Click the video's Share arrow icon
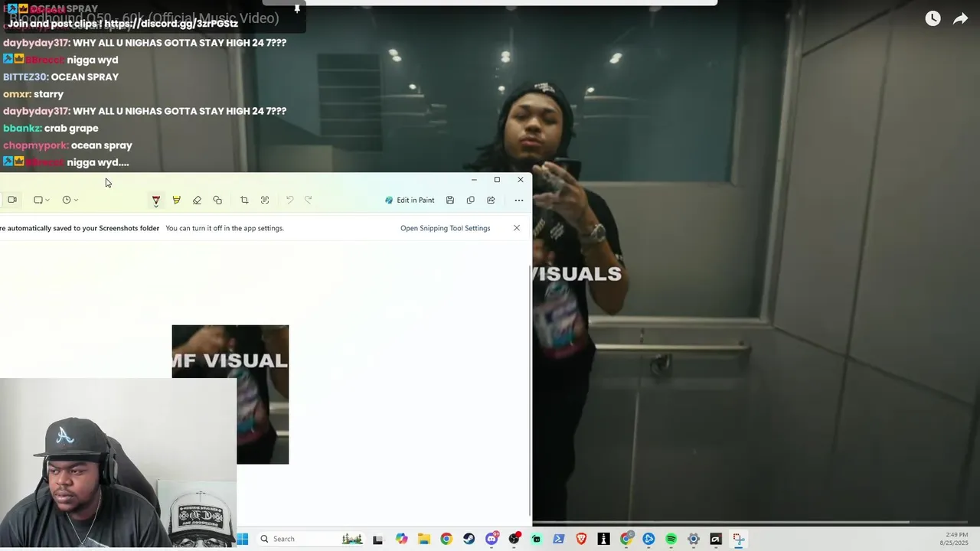 tap(960, 18)
